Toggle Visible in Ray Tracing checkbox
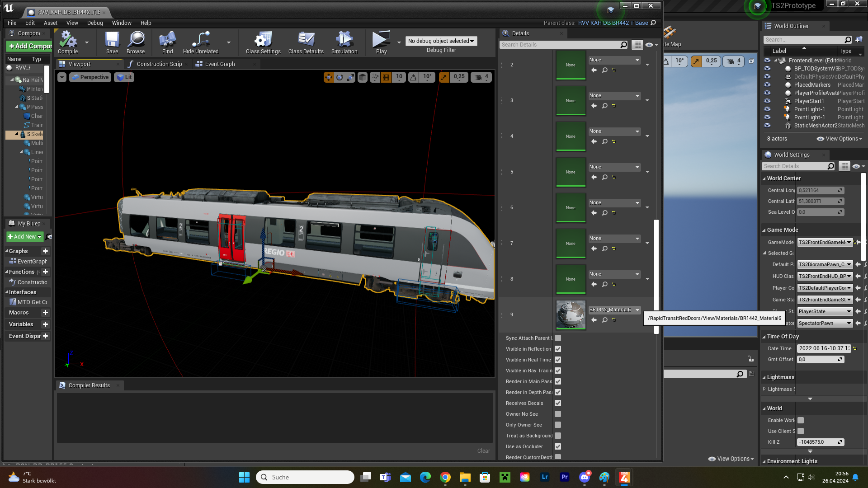This screenshot has height=488, width=868. point(558,371)
